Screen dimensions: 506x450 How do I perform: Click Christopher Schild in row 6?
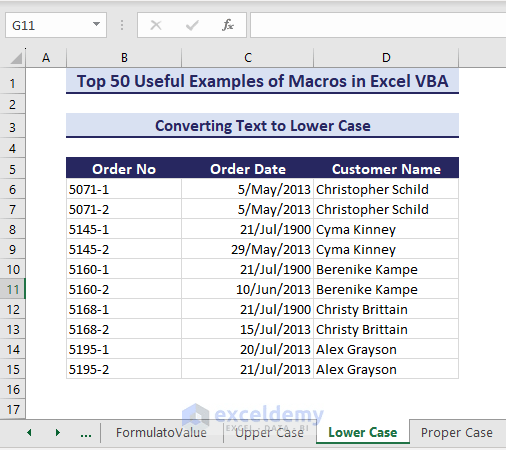click(386, 189)
